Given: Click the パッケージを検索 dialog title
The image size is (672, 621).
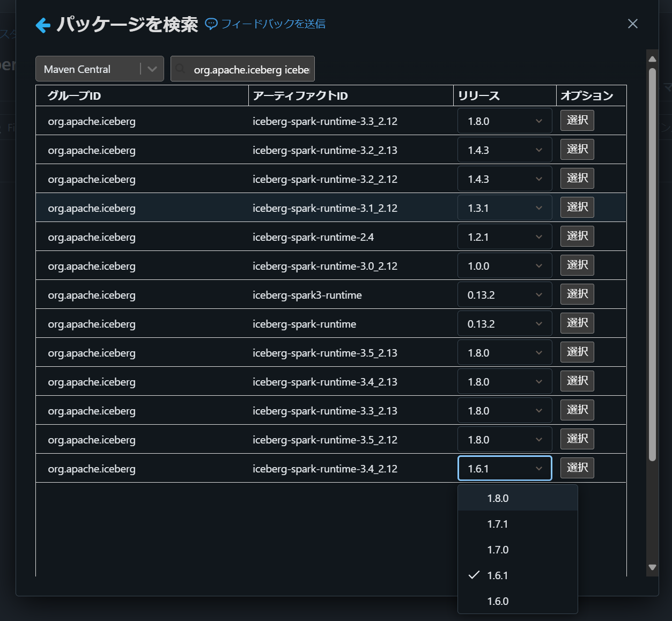Looking at the screenshot, I should pyautogui.click(x=127, y=24).
